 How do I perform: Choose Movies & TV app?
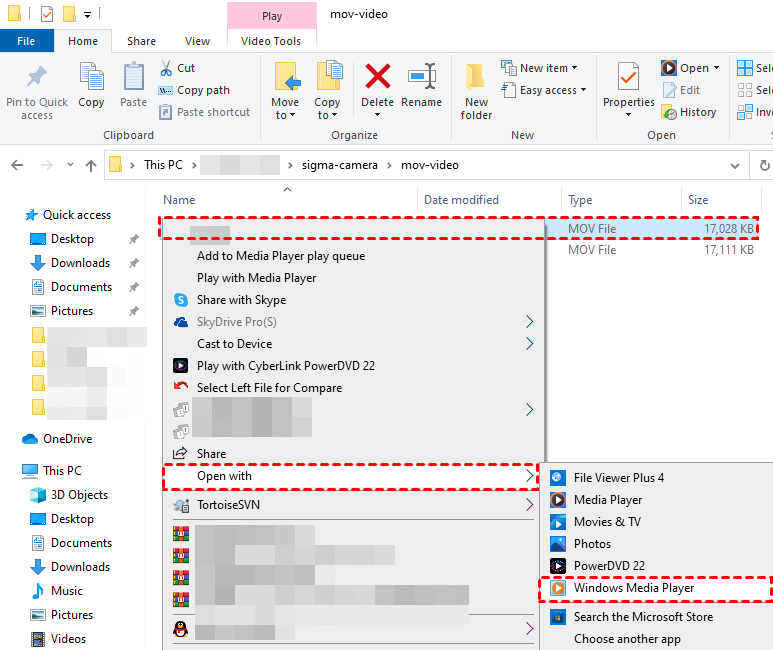point(607,522)
